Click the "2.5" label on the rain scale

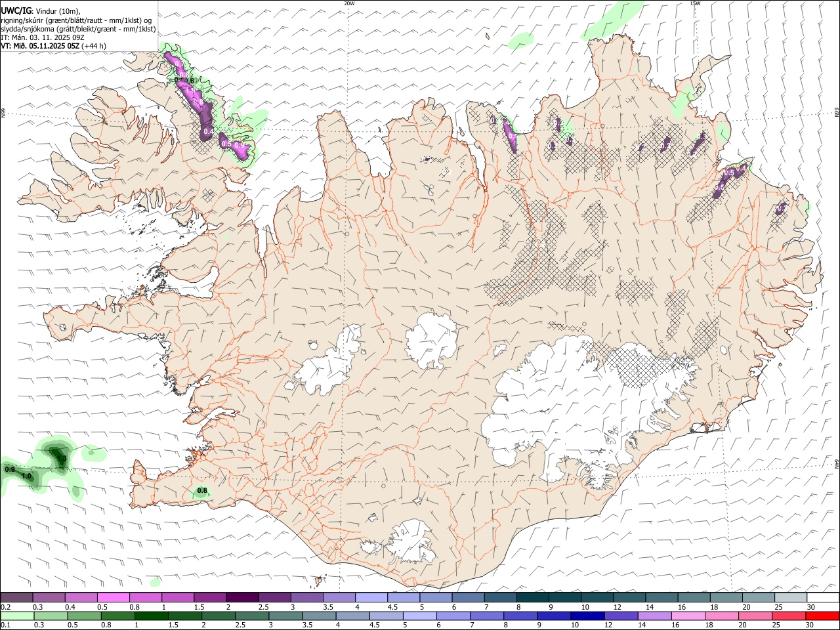coord(240,625)
